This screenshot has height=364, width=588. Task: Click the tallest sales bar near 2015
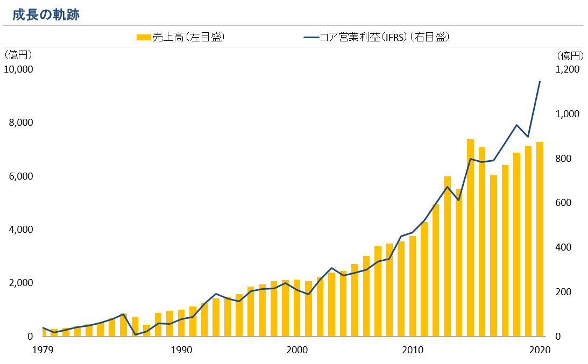tap(470, 238)
